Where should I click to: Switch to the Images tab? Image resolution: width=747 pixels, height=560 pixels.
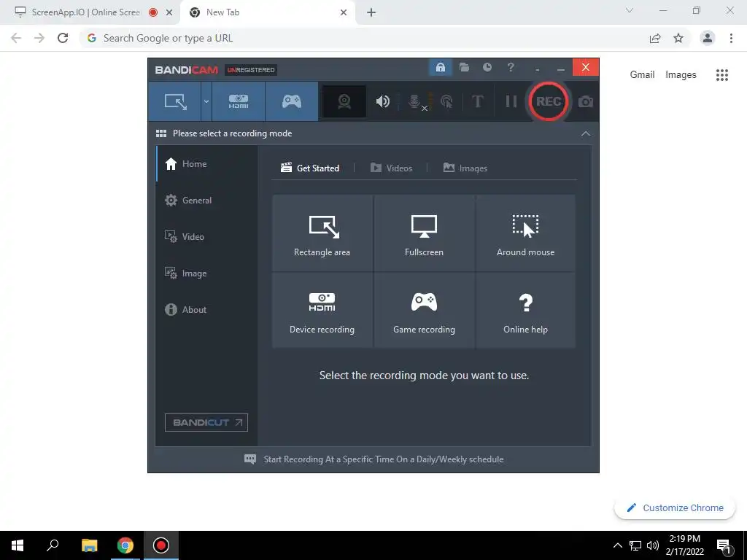tap(465, 168)
